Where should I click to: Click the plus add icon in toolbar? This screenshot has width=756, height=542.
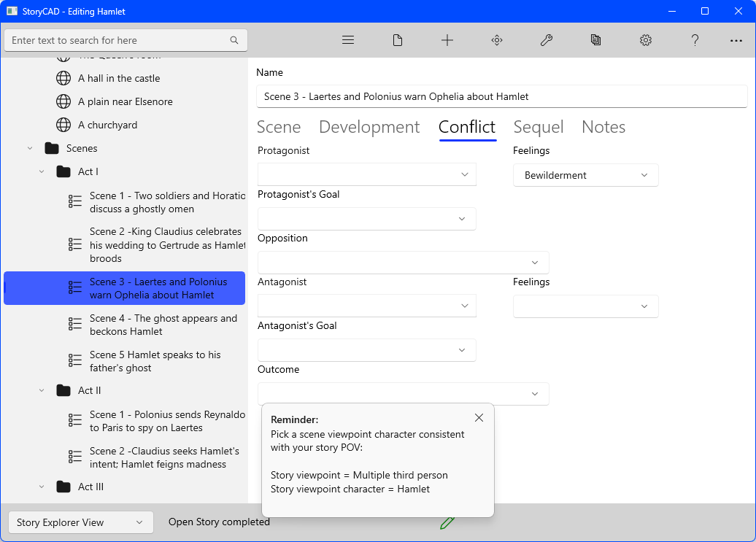pos(447,40)
